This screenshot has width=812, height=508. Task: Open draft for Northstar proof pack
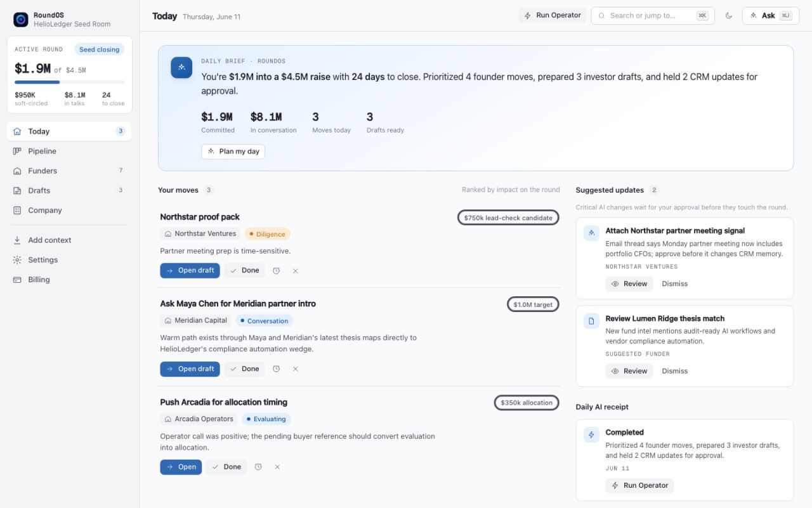pos(190,271)
